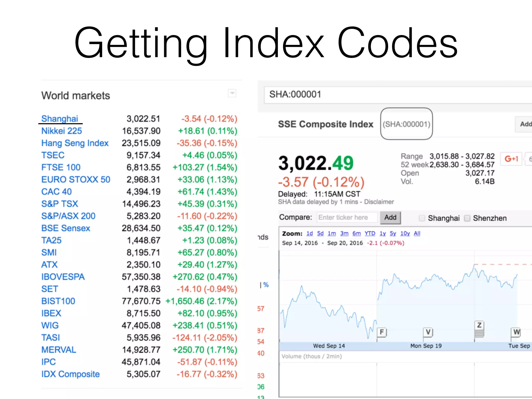Set chart zoom to 10y
Image resolution: width=532 pixels, height=399 pixels.
click(405, 234)
